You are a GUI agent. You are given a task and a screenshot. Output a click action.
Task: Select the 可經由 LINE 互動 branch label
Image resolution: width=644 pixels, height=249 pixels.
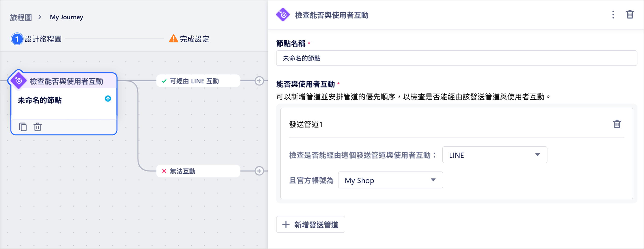point(198,81)
